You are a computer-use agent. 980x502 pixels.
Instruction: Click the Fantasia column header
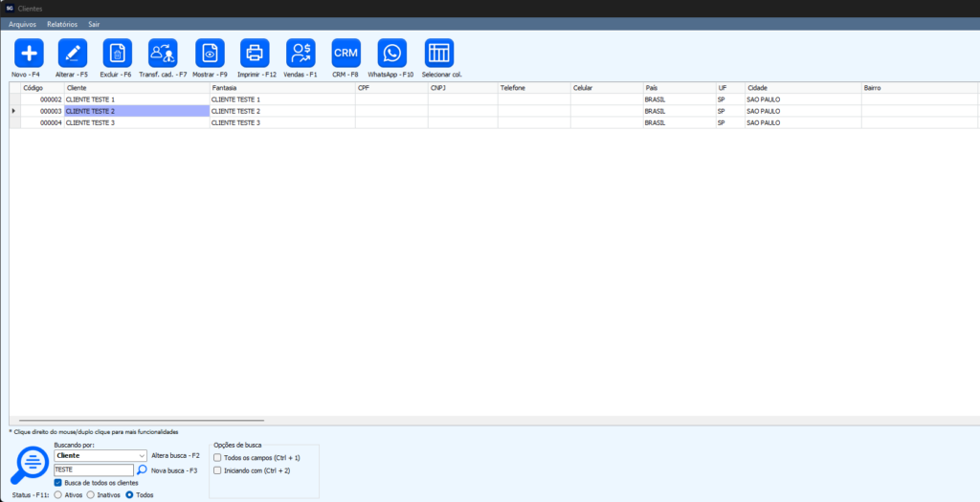[x=282, y=88]
